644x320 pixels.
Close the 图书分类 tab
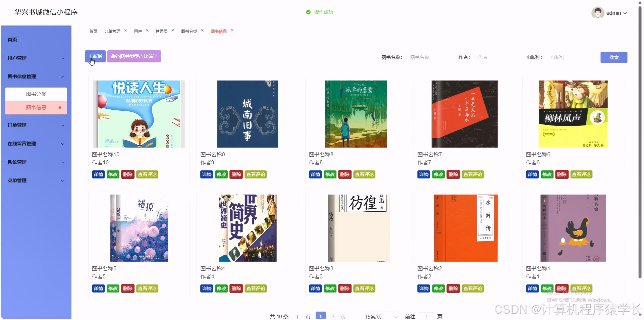202,30
